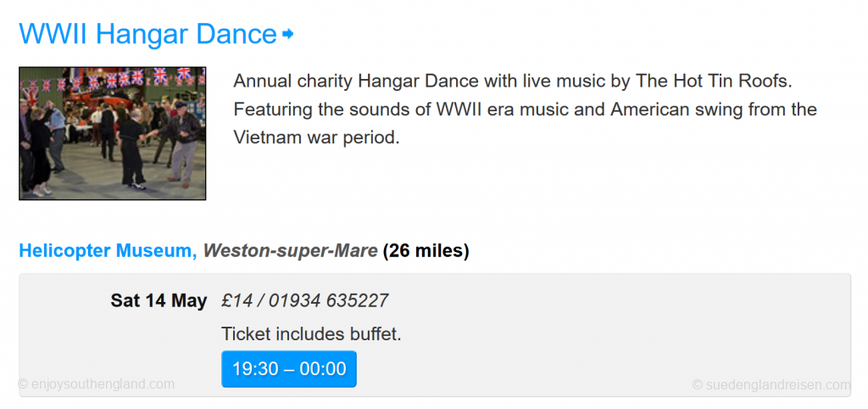Click the 01934 635227 phone number
This screenshot has height=409, width=868.
[x=329, y=300]
